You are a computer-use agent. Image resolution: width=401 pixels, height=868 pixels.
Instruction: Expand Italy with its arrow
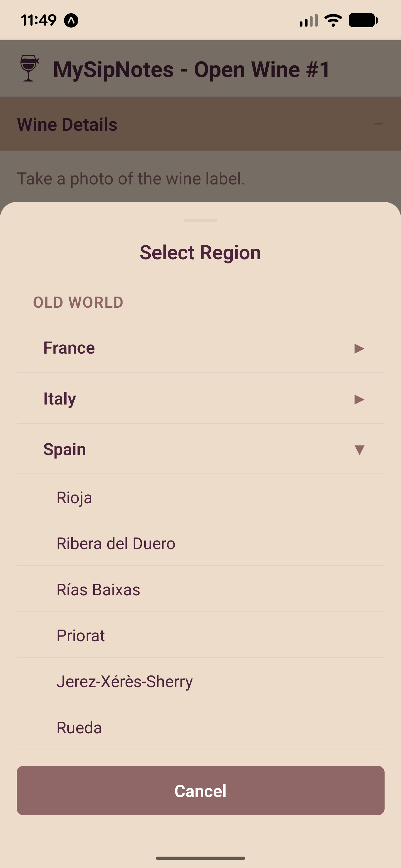tap(359, 399)
